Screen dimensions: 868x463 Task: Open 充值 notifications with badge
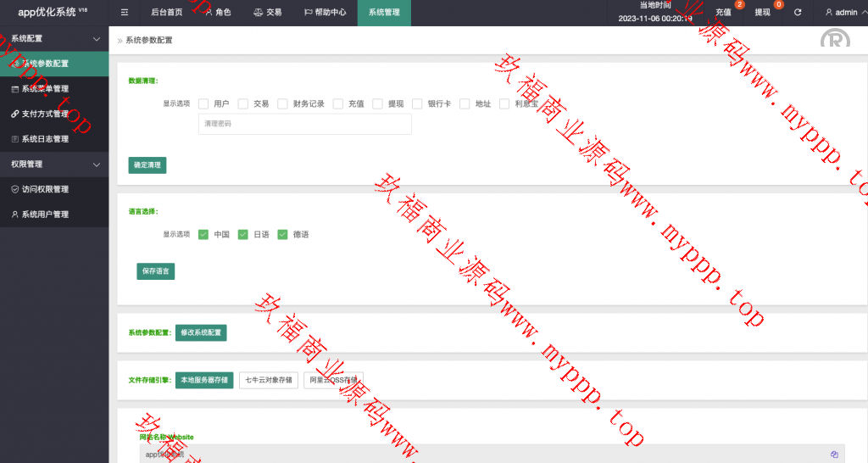pyautogui.click(x=723, y=13)
